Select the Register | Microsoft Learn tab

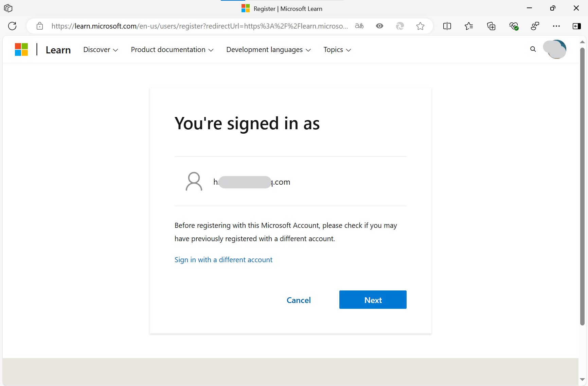coord(282,9)
